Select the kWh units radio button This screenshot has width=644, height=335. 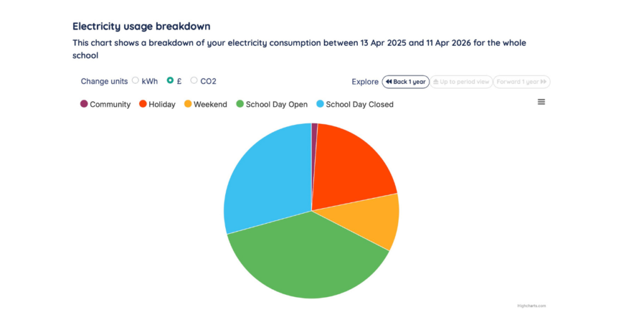click(x=135, y=80)
